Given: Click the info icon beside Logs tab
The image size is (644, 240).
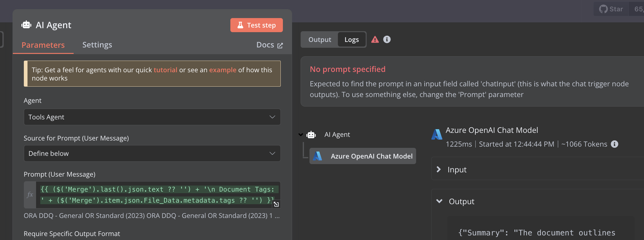Looking at the screenshot, I should click(x=387, y=39).
